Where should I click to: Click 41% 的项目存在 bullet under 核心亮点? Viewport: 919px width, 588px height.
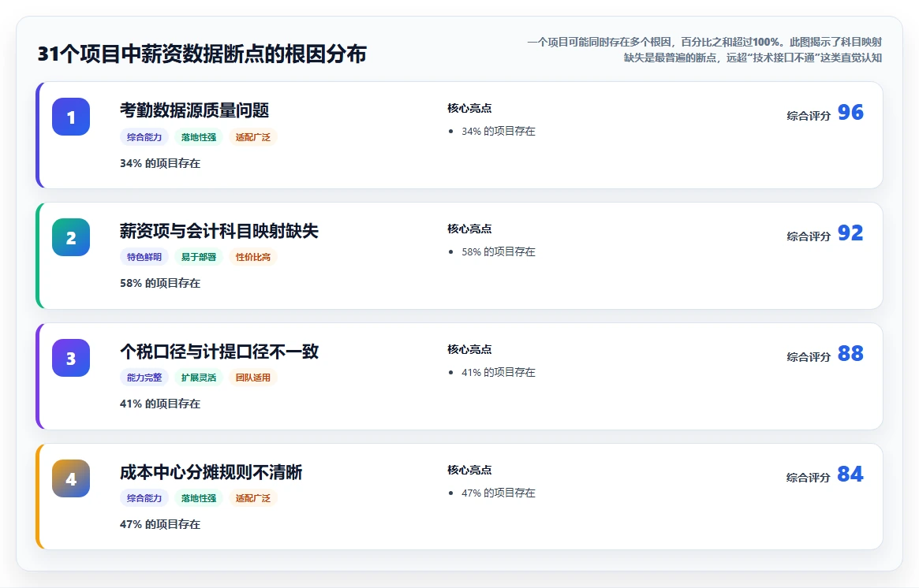click(499, 373)
